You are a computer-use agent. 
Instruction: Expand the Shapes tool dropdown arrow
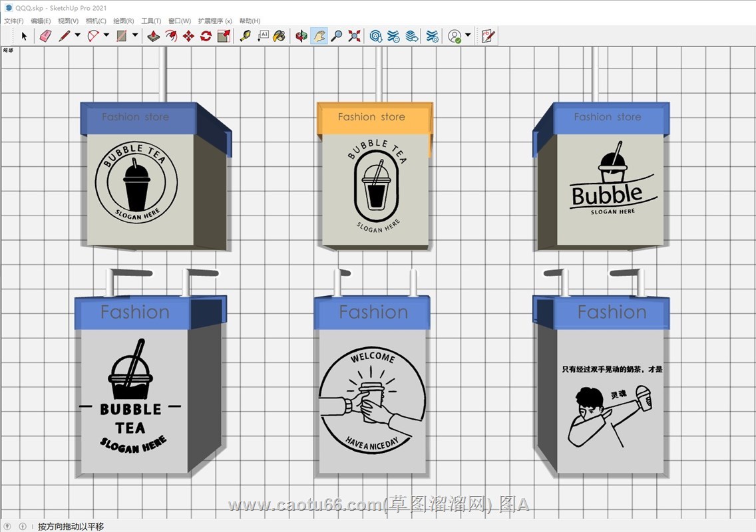tap(135, 35)
